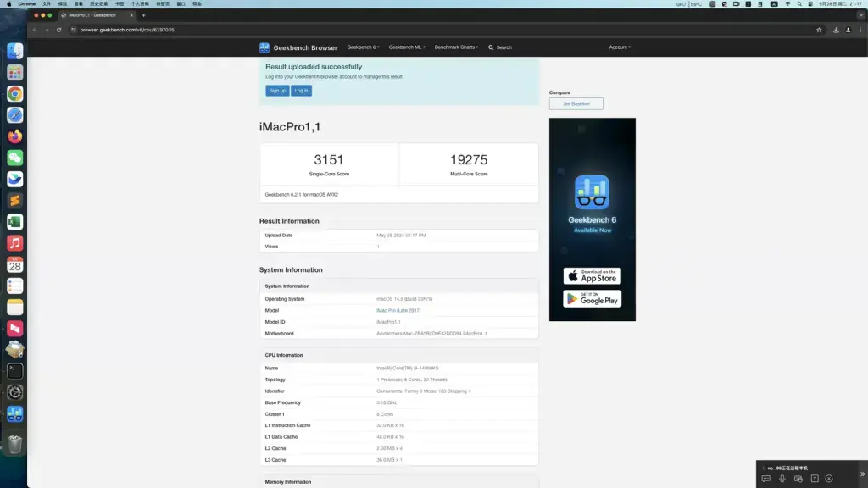Open Notes from the dock
This screenshot has height=488, width=868.
15,307
